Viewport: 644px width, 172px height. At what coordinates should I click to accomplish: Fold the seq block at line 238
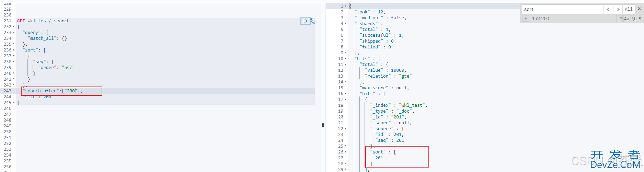(13, 62)
